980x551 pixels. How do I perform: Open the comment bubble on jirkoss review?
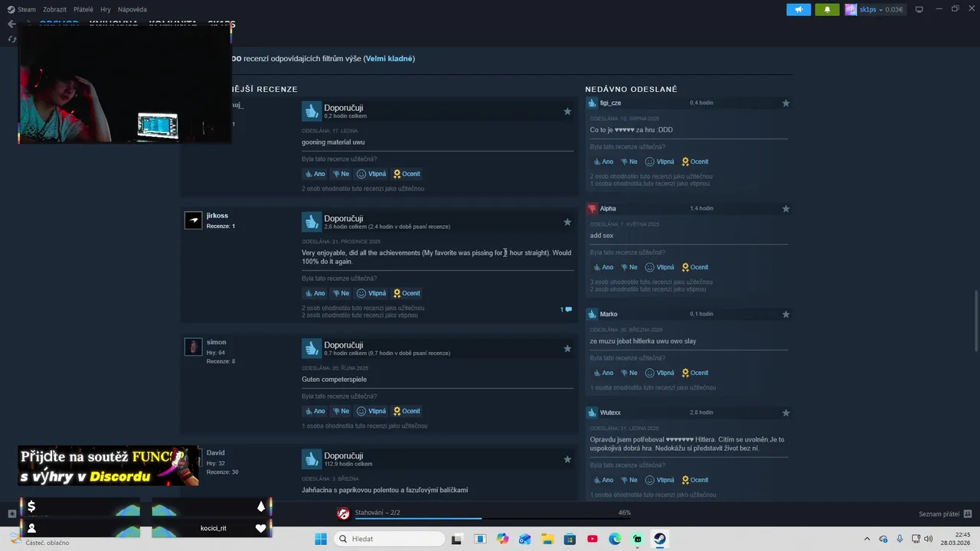(x=567, y=309)
